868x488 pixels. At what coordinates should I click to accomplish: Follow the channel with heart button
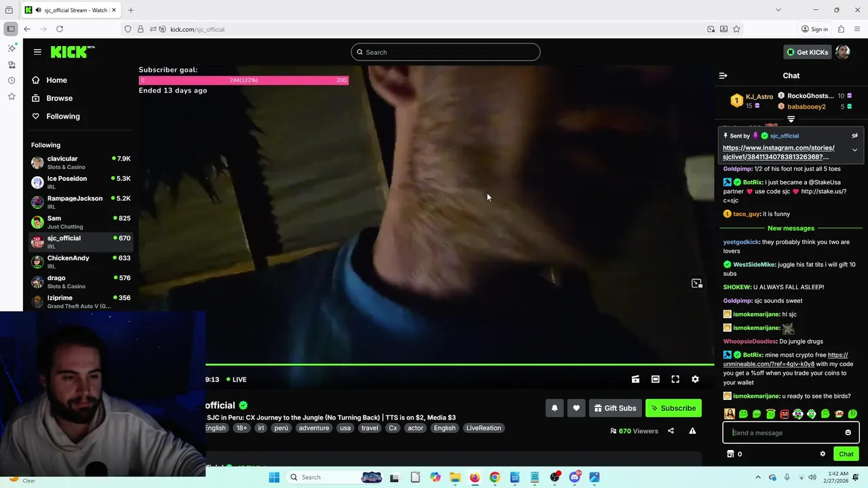pyautogui.click(x=576, y=408)
